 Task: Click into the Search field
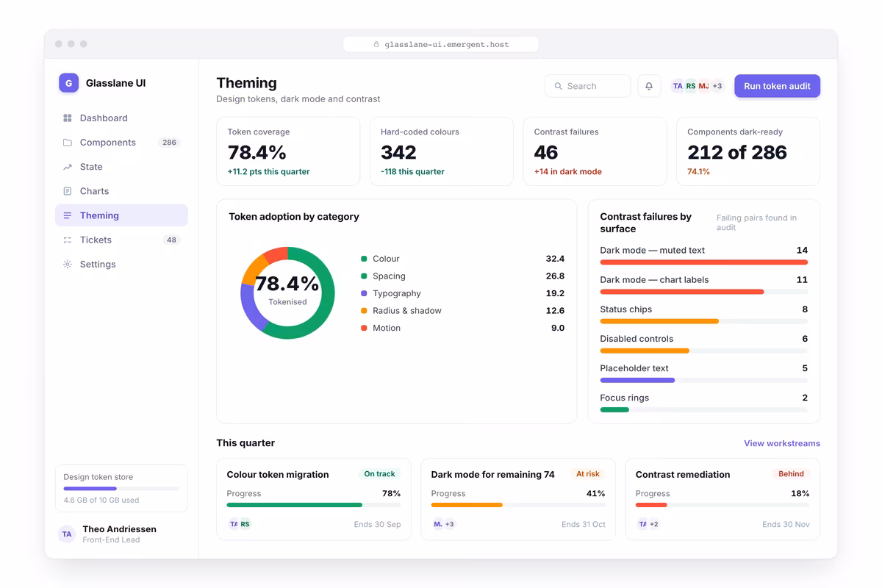(587, 86)
